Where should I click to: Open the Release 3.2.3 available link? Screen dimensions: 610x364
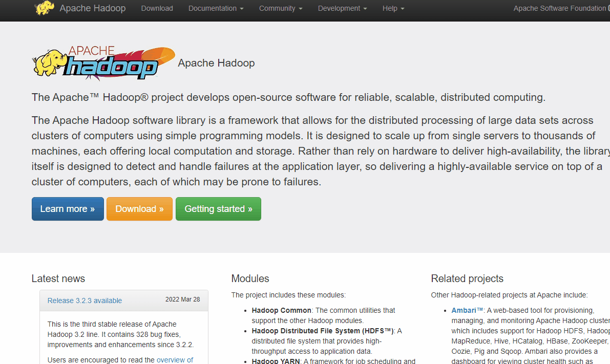point(85,301)
